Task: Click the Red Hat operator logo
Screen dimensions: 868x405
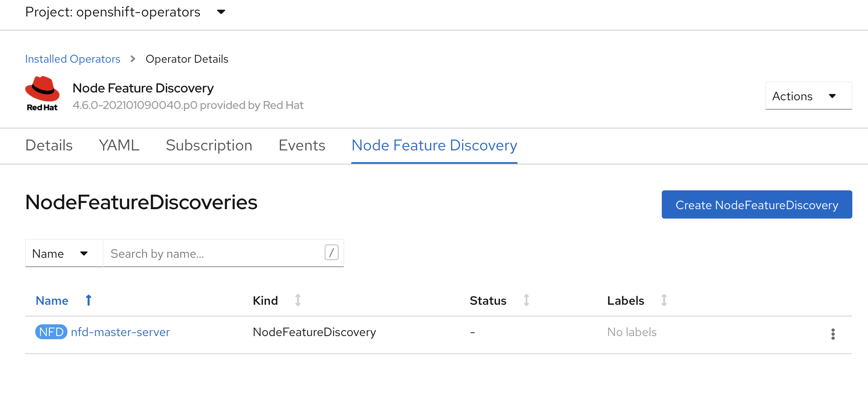Action: [x=42, y=94]
